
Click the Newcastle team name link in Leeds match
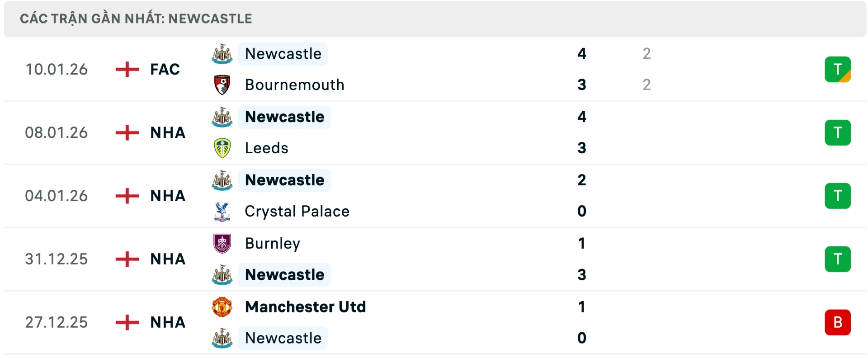tap(284, 117)
